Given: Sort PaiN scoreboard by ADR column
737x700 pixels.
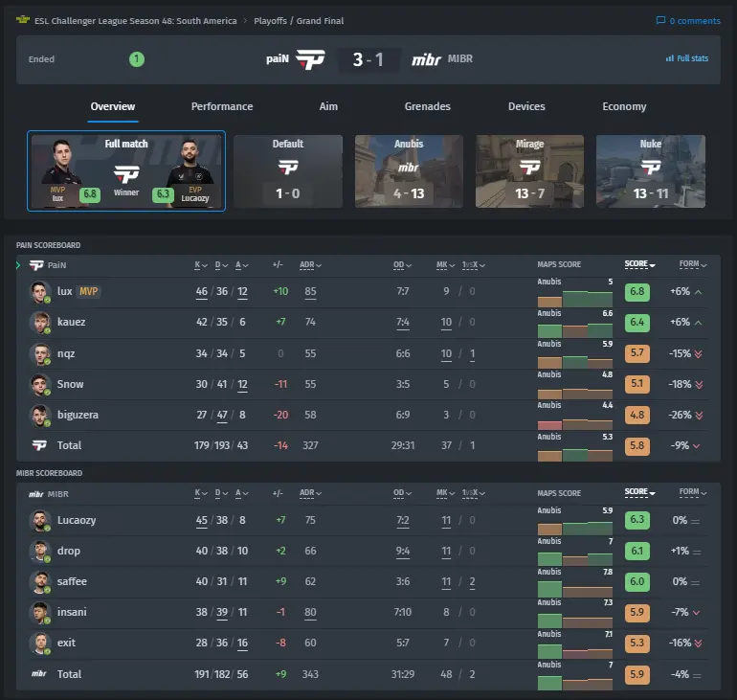Looking at the screenshot, I should pos(310,265).
